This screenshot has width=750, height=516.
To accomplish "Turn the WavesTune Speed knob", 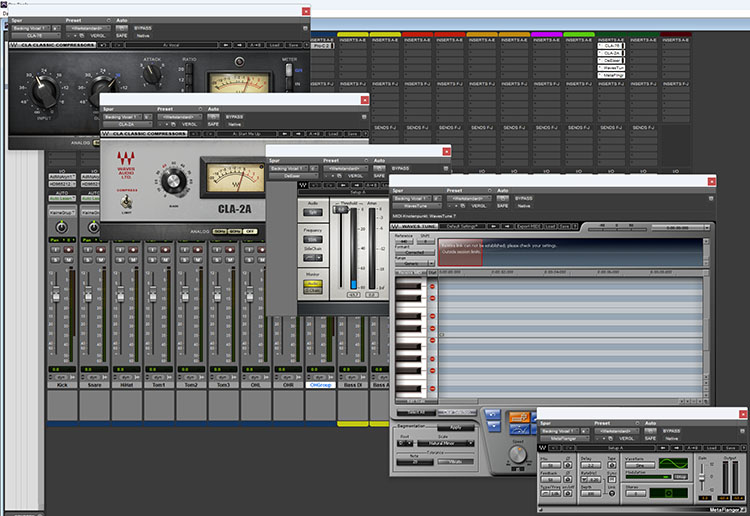I will (x=517, y=454).
